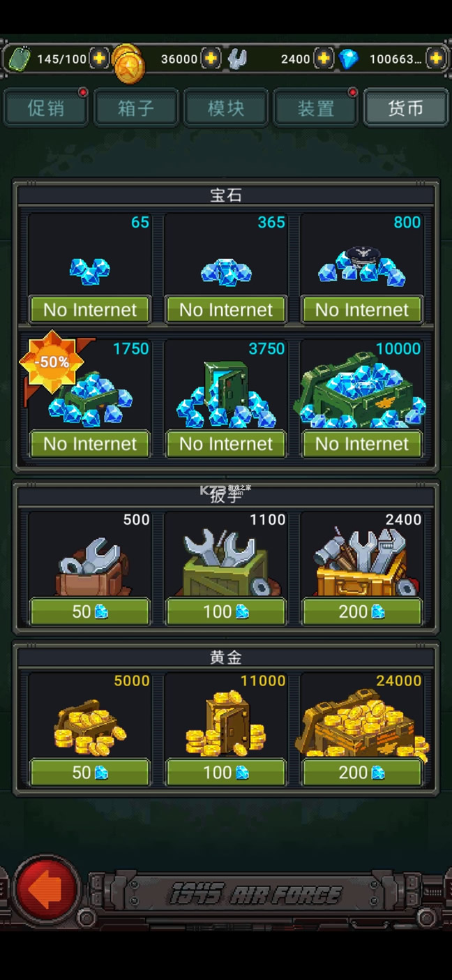Select the 10000 gems crate pack

(362, 391)
